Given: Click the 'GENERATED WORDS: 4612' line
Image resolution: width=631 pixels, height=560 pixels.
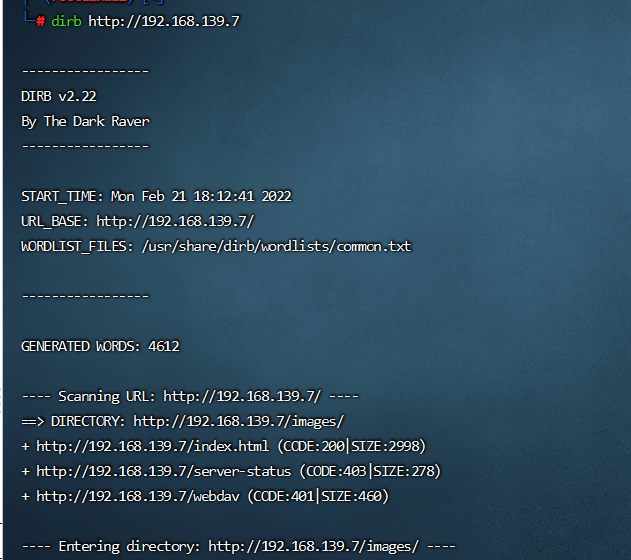Looking at the screenshot, I should pos(100,346).
